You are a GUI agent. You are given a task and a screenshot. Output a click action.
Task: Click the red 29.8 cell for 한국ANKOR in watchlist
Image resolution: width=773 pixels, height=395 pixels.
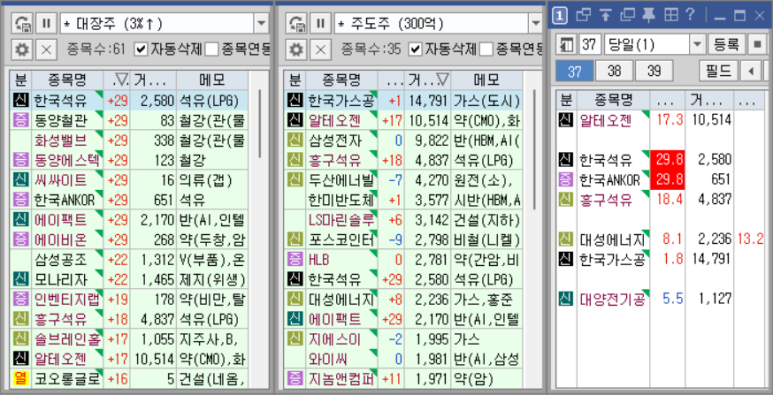(x=668, y=180)
